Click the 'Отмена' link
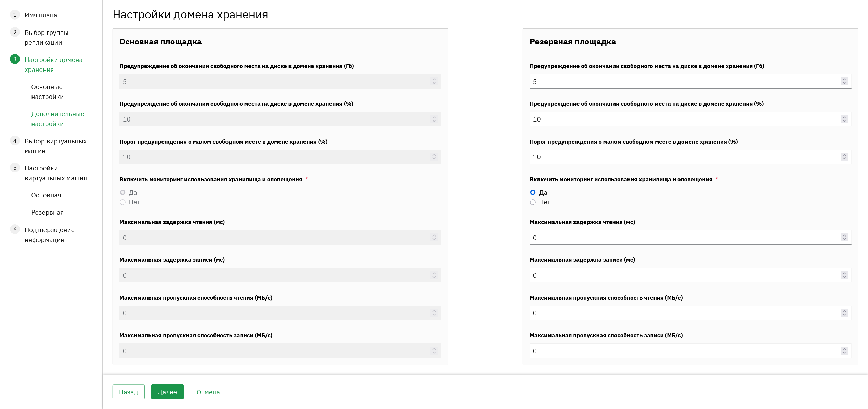 (x=208, y=392)
